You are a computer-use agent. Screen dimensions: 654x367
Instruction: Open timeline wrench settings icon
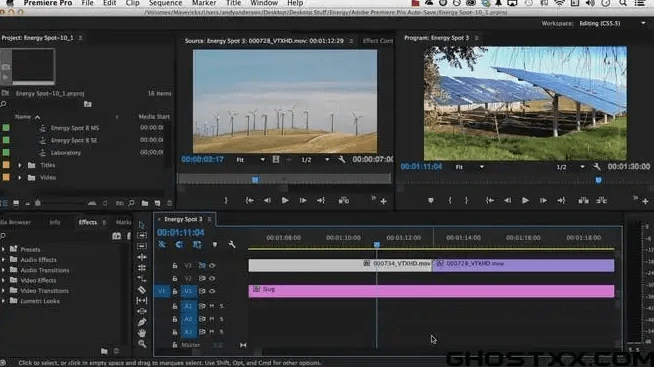click(231, 244)
